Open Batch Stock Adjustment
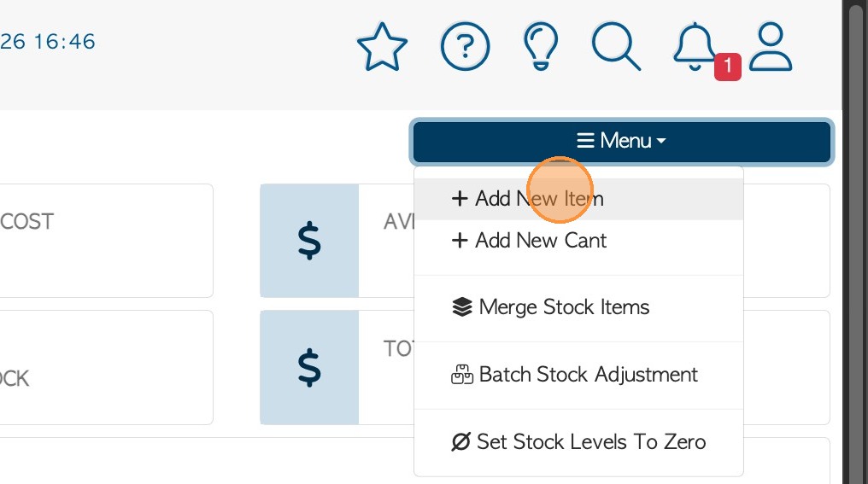 click(x=588, y=375)
